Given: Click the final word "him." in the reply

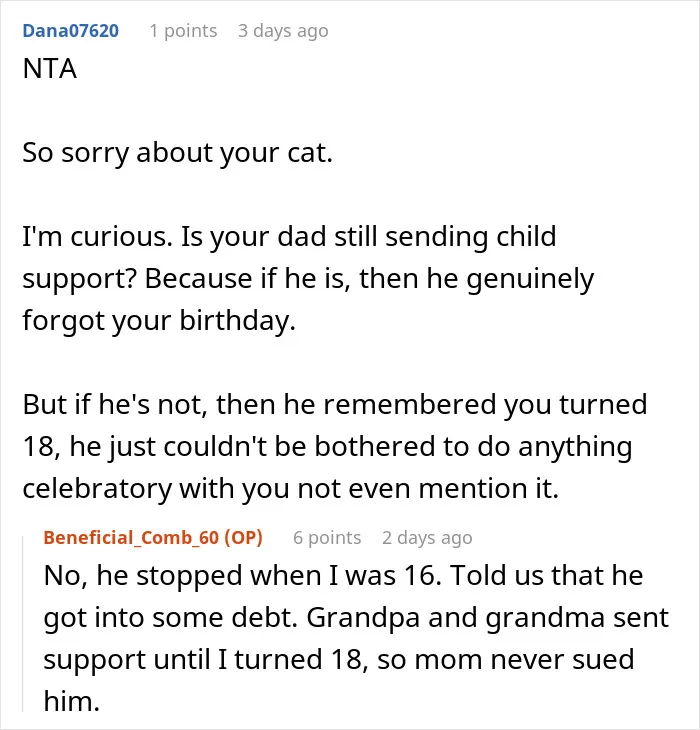Looking at the screenshot, I should pos(72,700).
